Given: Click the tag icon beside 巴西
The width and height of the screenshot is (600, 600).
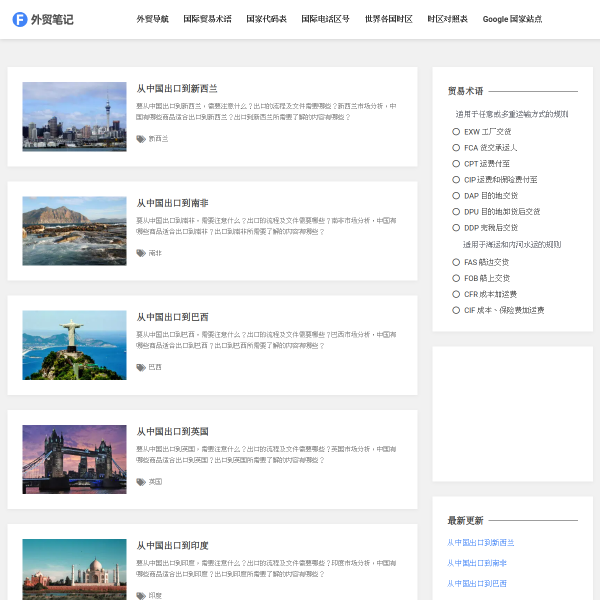Looking at the screenshot, I should 141,367.
